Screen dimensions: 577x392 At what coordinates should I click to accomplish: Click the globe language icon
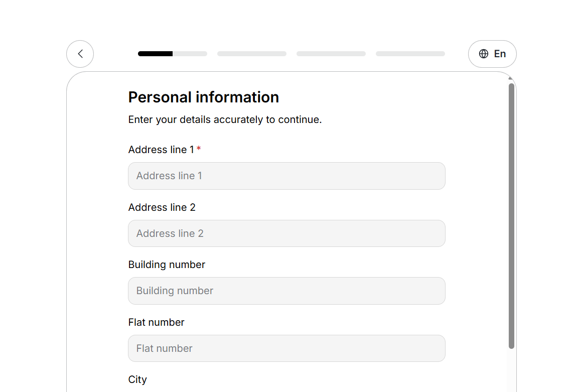[484, 54]
